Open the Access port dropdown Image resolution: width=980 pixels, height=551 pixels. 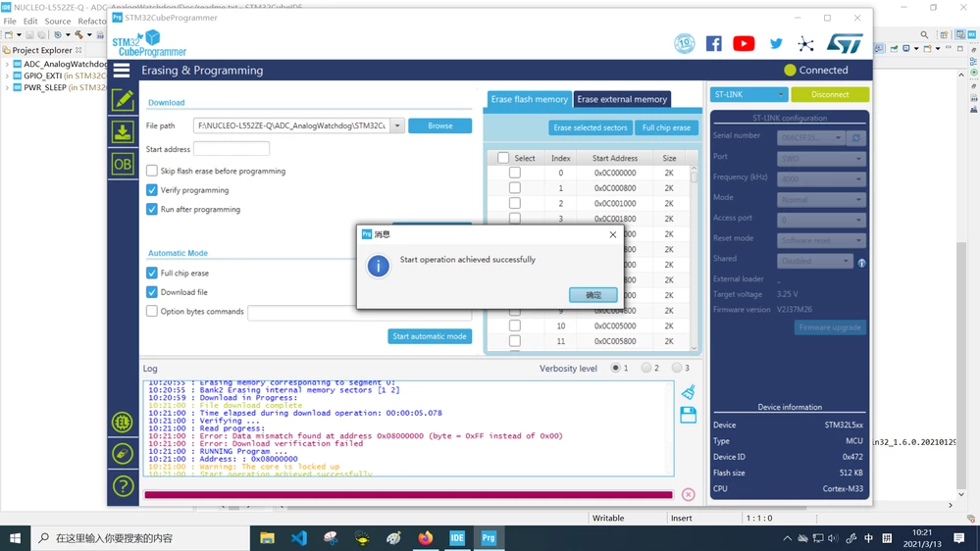[x=821, y=220]
